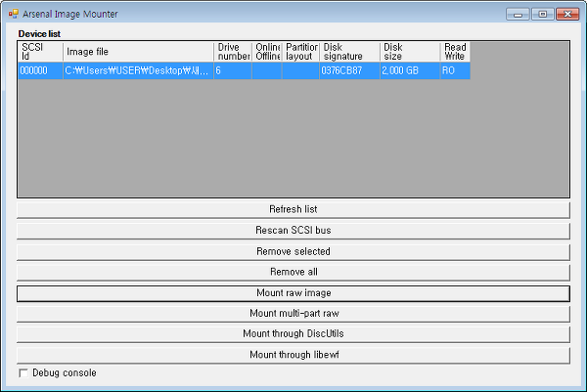This screenshot has width=587, height=392.
Task: Click the Disk size column header
Action: coord(410,52)
